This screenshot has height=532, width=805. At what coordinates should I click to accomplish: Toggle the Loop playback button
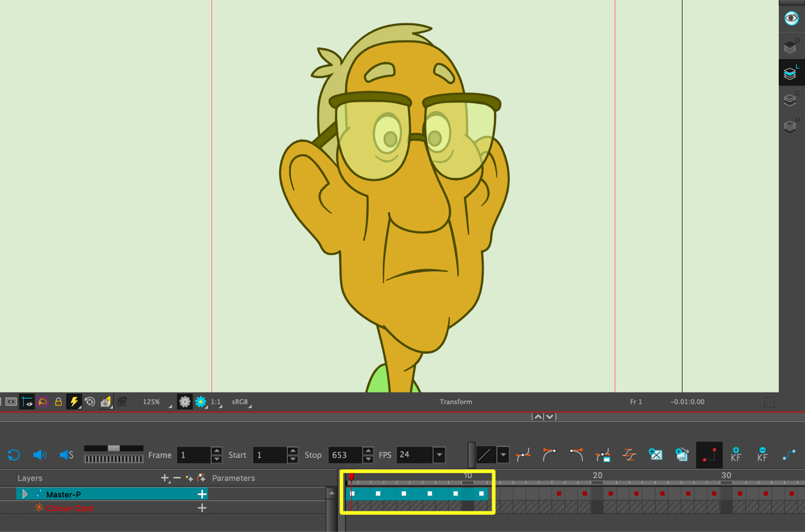pyautogui.click(x=14, y=455)
